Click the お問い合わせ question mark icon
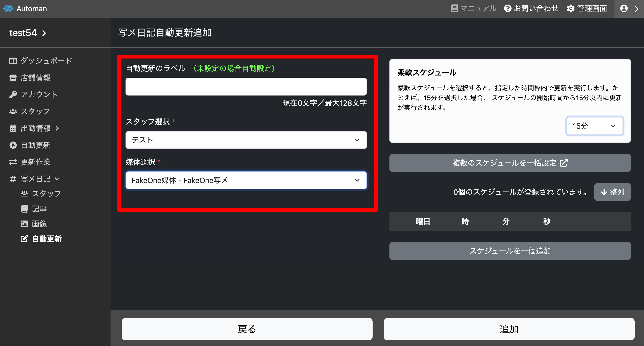Screen dimensions: 644x346 pyautogui.click(x=507, y=8)
